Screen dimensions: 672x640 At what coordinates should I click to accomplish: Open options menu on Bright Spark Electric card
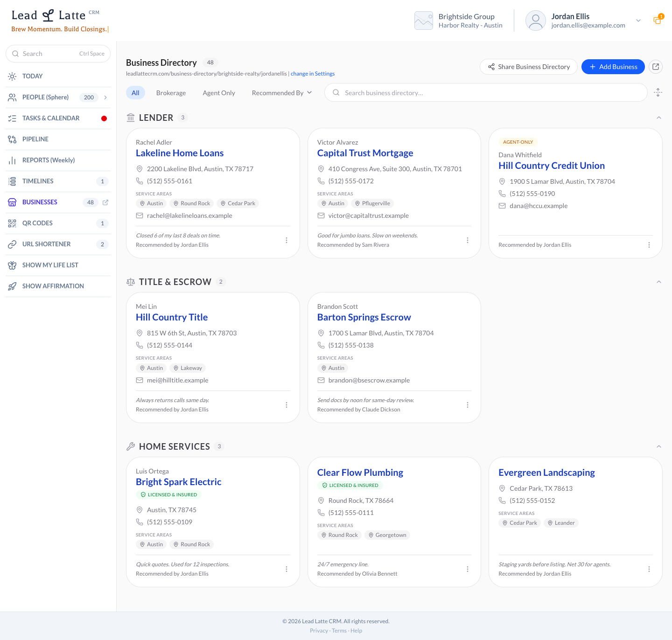(286, 569)
